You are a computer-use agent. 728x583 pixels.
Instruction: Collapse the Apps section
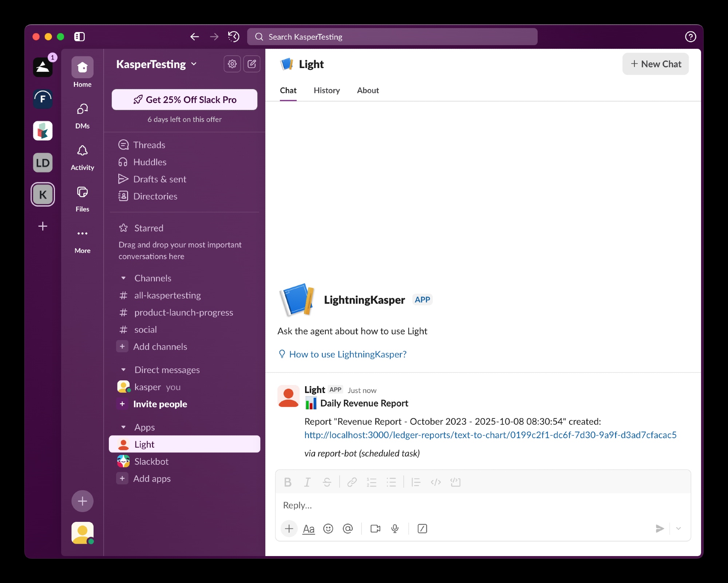coord(123,427)
